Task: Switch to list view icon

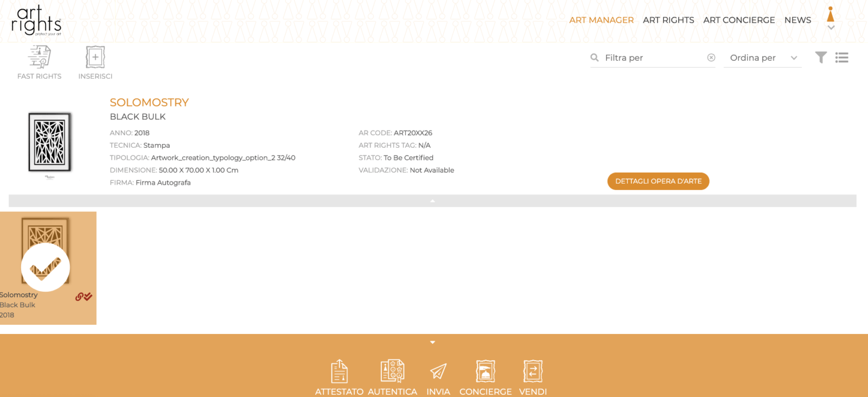Action: point(842,58)
